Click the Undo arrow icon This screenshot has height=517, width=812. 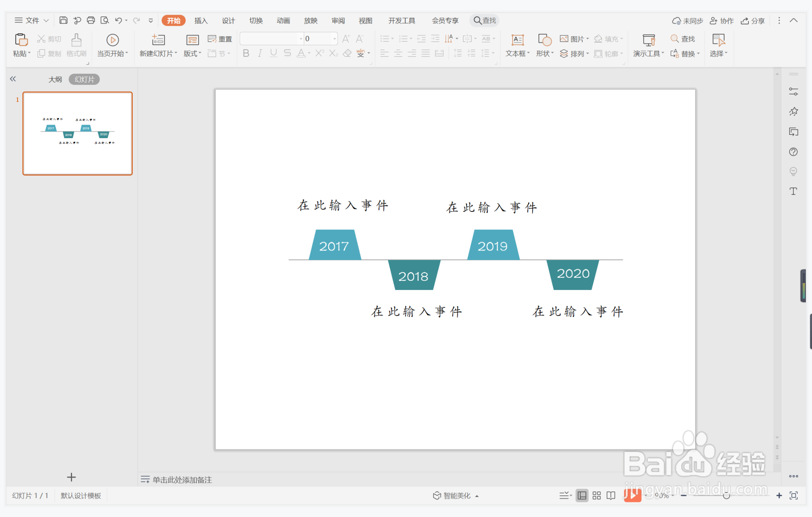119,20
